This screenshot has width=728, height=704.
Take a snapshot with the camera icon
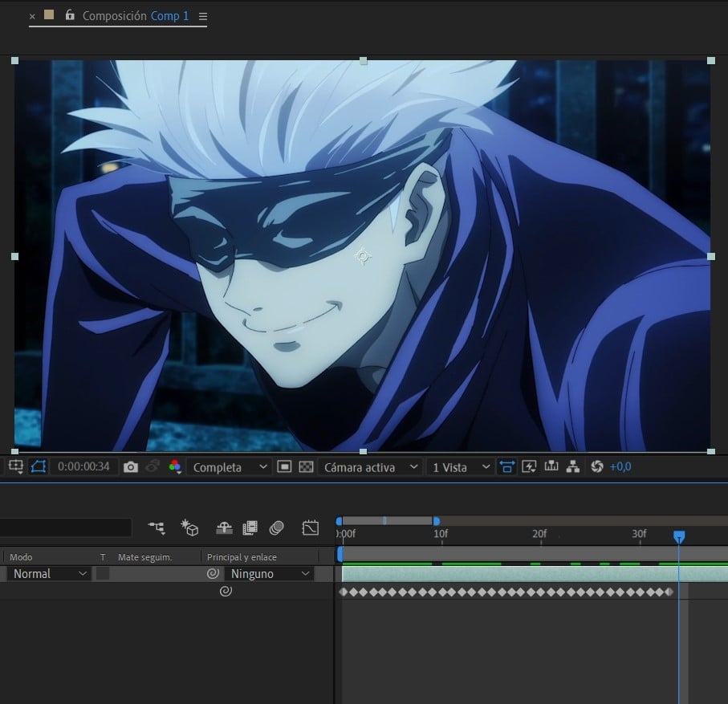pos(131,466)
